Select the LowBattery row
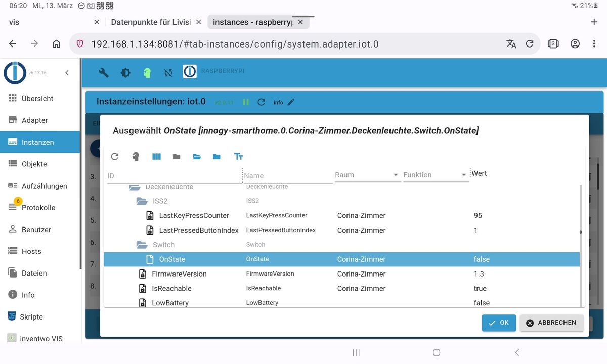Viewport: 607px width, 364px height. pyautogui.click(x=341, y=302)
